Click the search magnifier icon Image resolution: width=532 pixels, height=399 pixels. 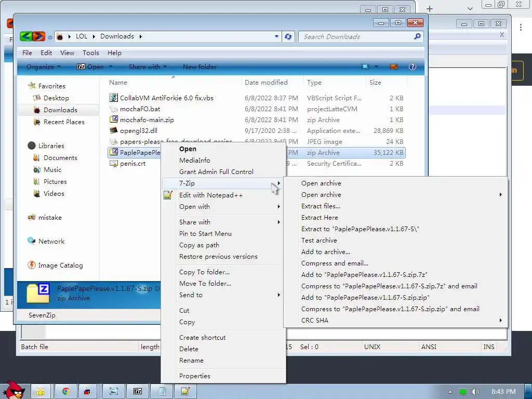pos(417,36)
